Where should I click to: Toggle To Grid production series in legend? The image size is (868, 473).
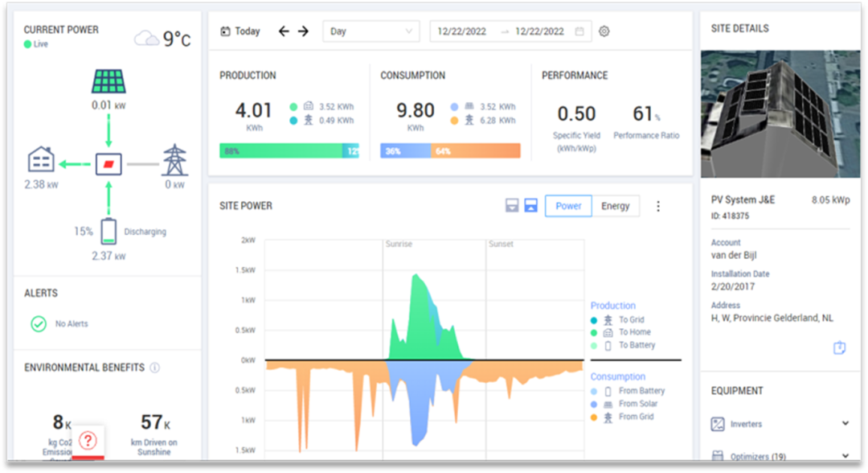[631, 319]
